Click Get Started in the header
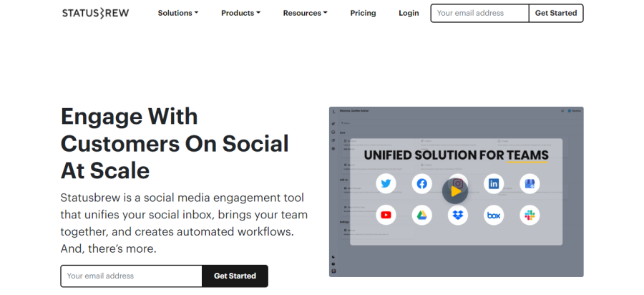This screenshot has height=295, width=644. click(556, 13)
